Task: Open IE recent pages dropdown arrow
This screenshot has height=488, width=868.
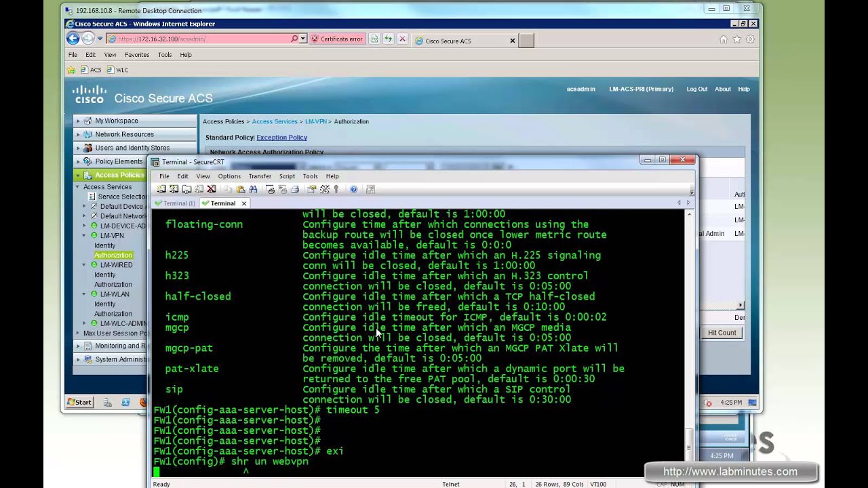Action: [x=100, y=39]
